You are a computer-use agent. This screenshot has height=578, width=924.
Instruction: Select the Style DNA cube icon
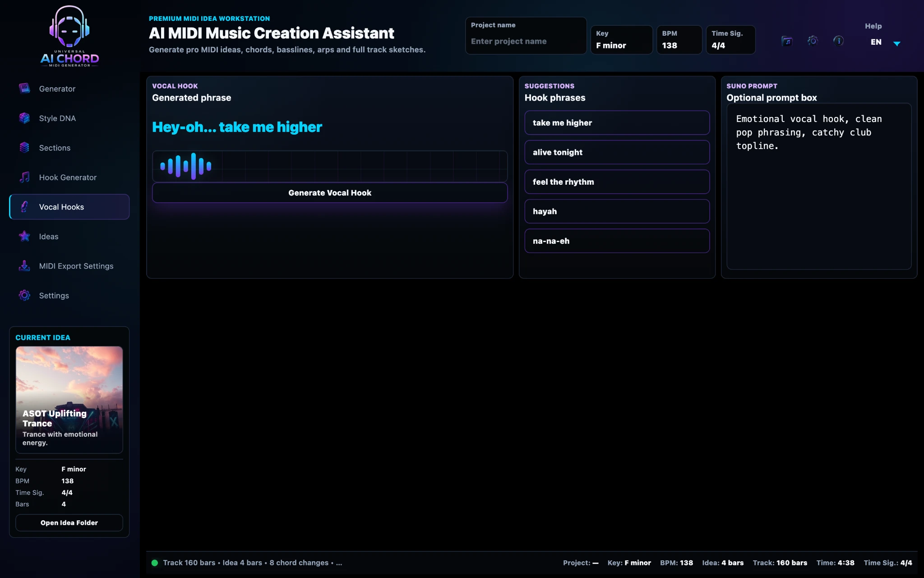(24, 118)
